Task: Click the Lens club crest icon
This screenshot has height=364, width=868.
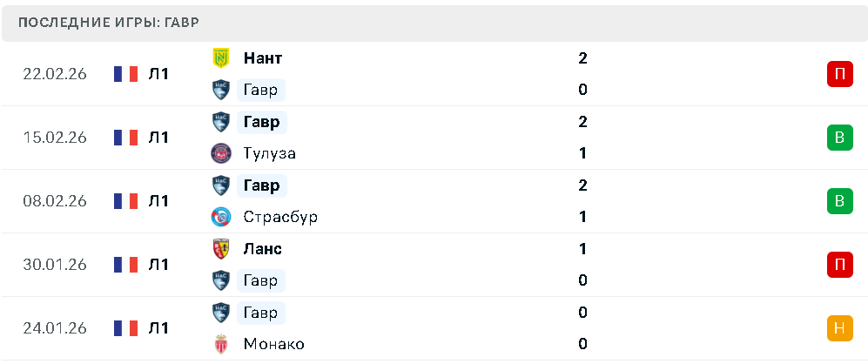Action: click(x=221, y=249)
